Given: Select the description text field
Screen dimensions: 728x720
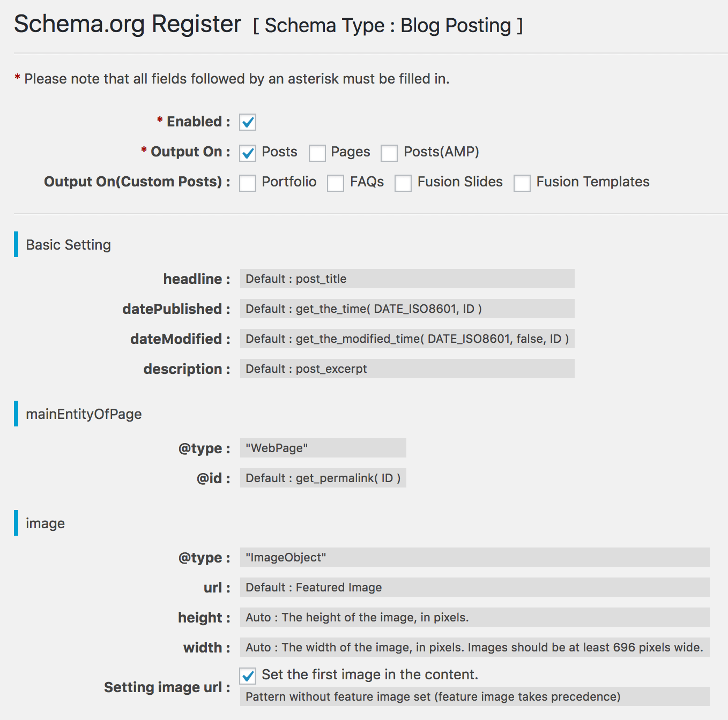Looking at the screenshot, I should pos(407,369).
